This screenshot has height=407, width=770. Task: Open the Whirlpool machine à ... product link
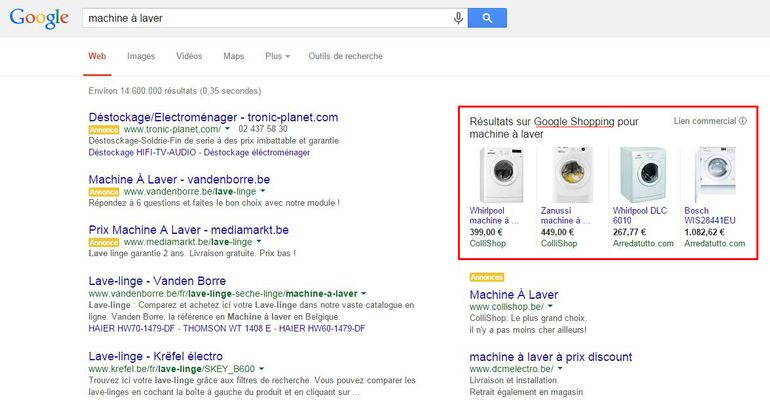(494, 216)
